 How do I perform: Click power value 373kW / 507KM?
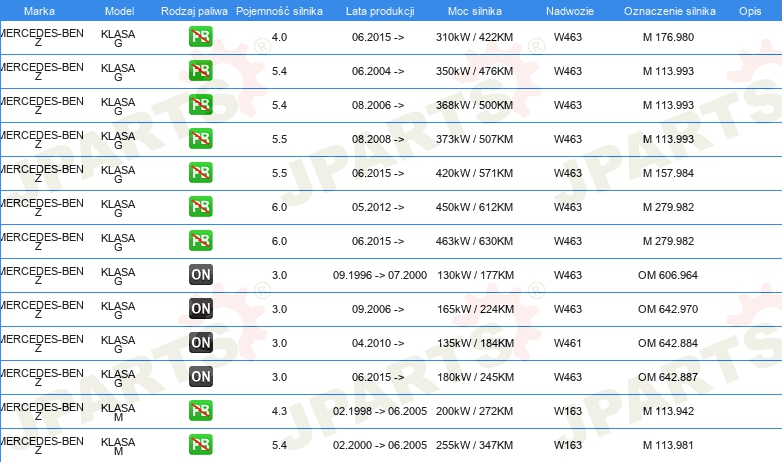coord(474,139)
